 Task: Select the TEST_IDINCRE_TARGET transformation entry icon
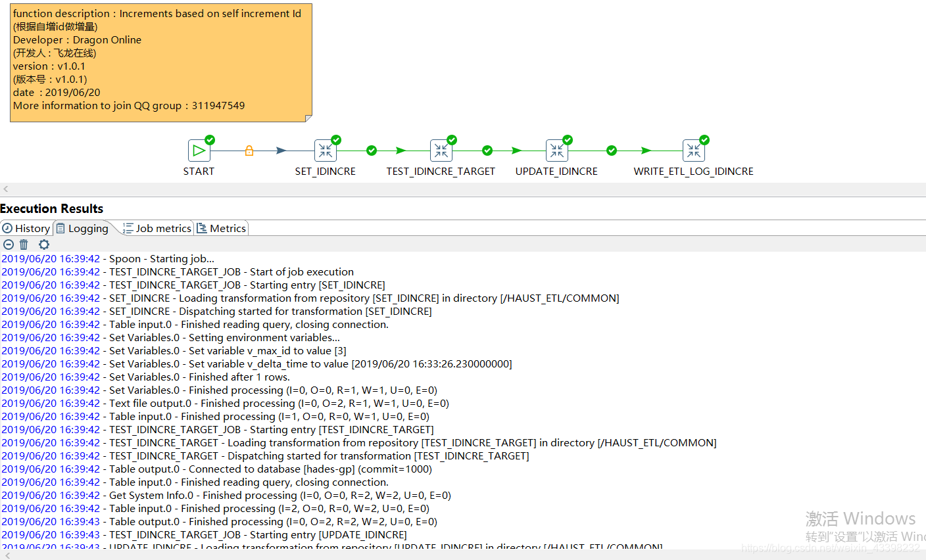[441, 151]
